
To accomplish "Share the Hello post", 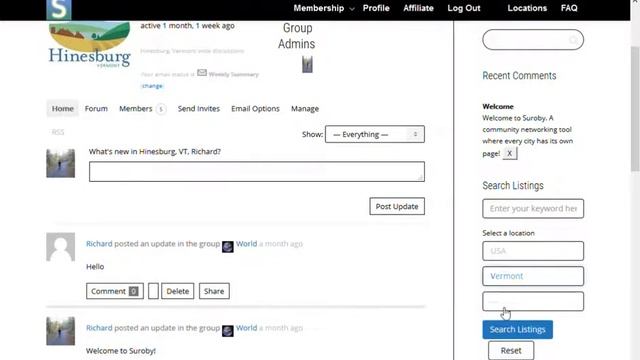I will 214,291.
